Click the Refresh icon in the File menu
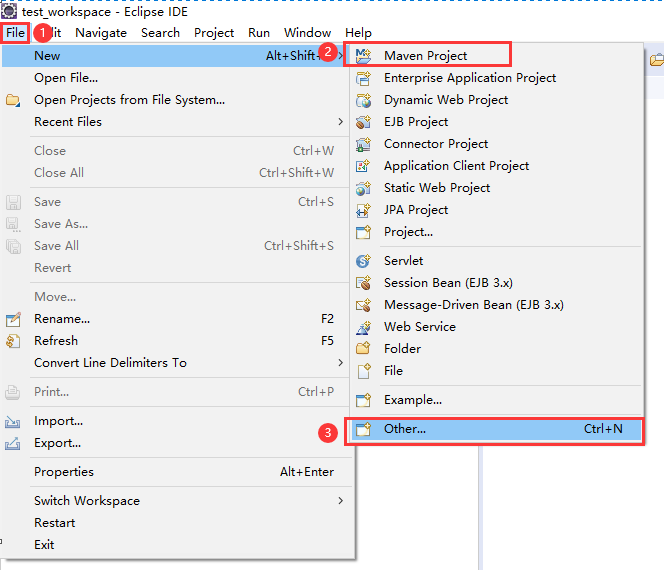 pyautogui.click(x=14, y=341)
